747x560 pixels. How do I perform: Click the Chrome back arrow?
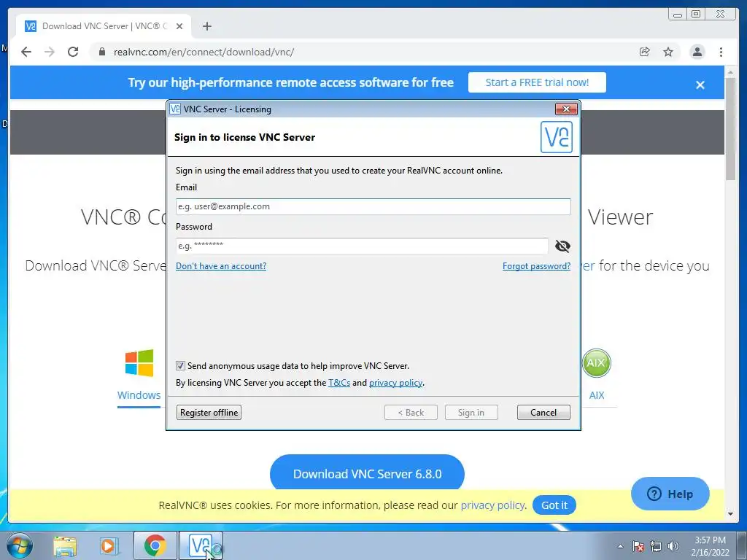point(26,52)
